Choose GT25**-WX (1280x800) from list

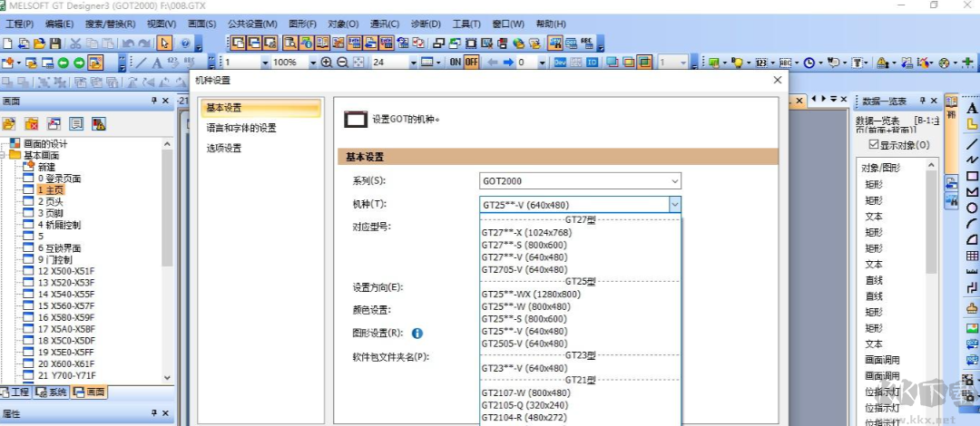click(531, 295)
